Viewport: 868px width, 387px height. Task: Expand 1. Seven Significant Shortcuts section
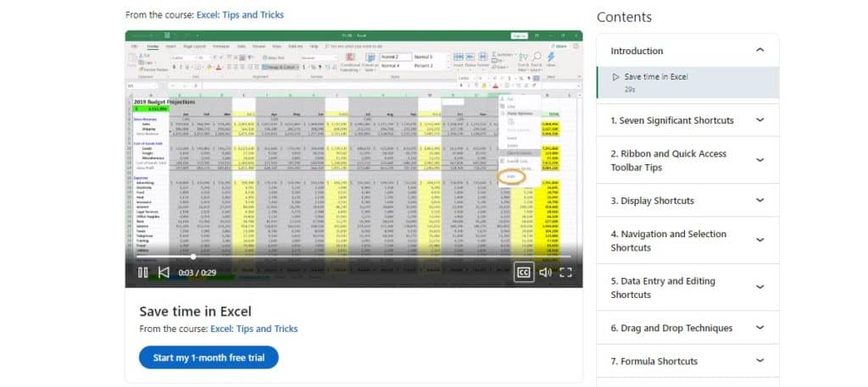(x=760, y=120)
